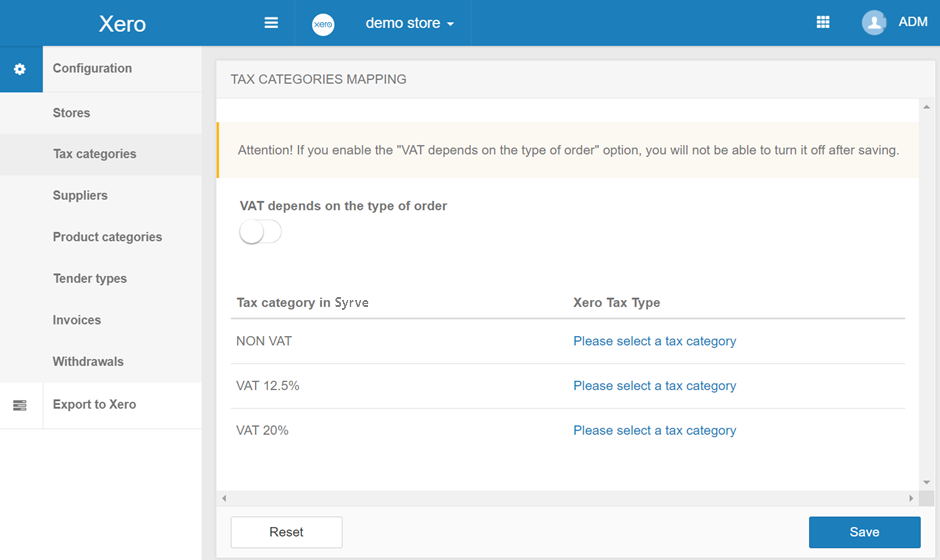Screen dimensions: 940x560
Task: Open the Stores menu item
Action: click(x=71, y=113)
